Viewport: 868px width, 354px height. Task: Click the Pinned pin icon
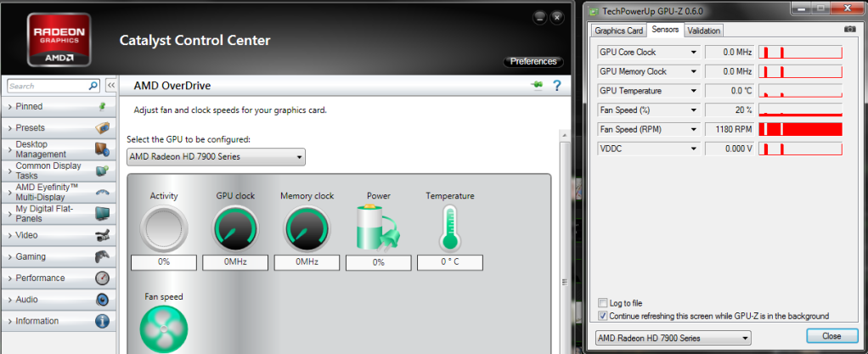102,106
